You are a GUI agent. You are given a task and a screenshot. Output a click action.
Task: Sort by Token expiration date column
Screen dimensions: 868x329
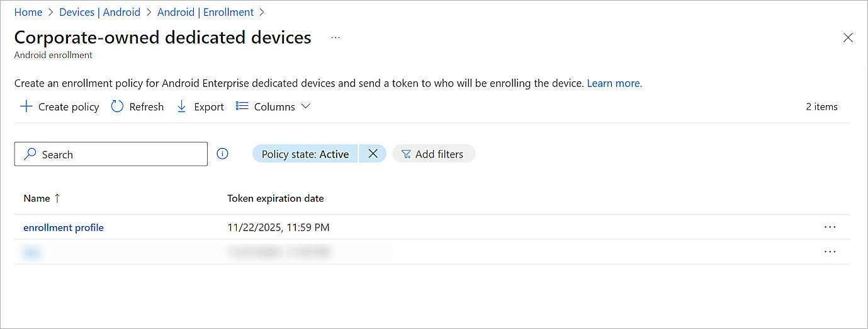pyautogui.click(x=276, y=198)
